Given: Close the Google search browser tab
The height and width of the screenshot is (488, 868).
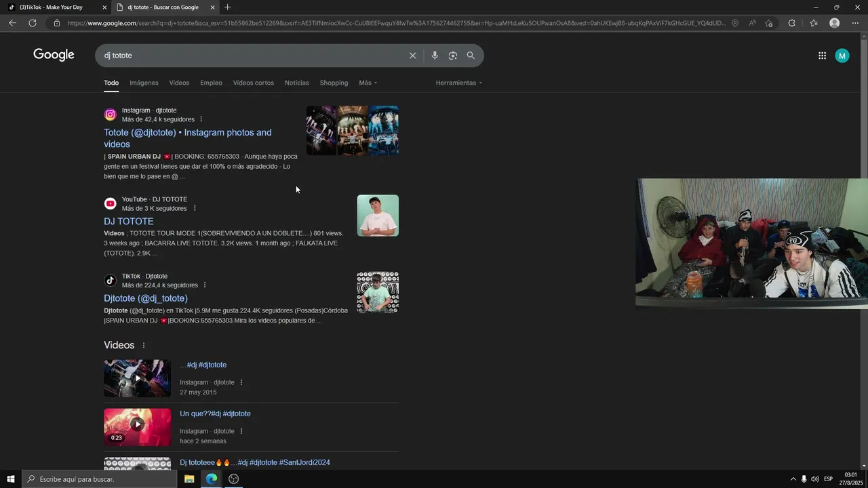Looking at the screenshot, I should click(x=212, y=7).
